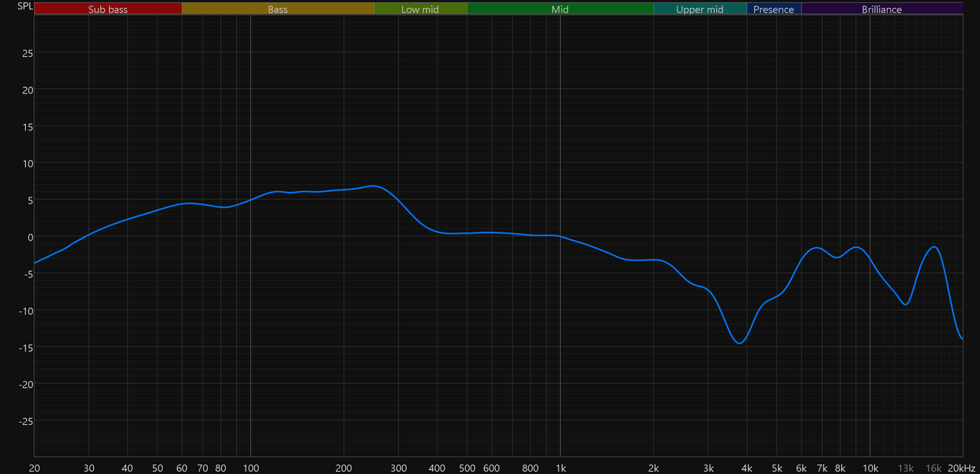Click the 3k frequency label
Screen dimensions: 980x474
tap(708, 468)
